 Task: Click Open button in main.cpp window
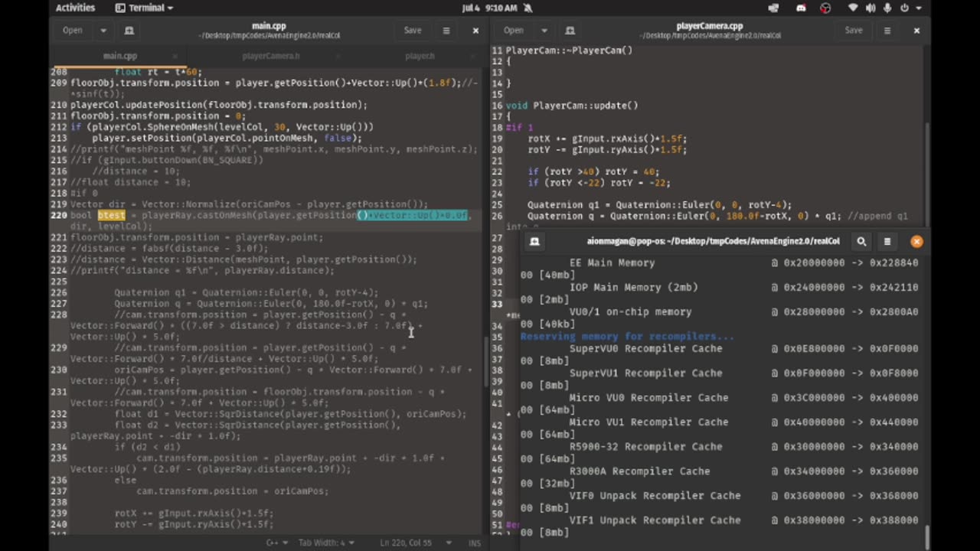pos(73,31)
